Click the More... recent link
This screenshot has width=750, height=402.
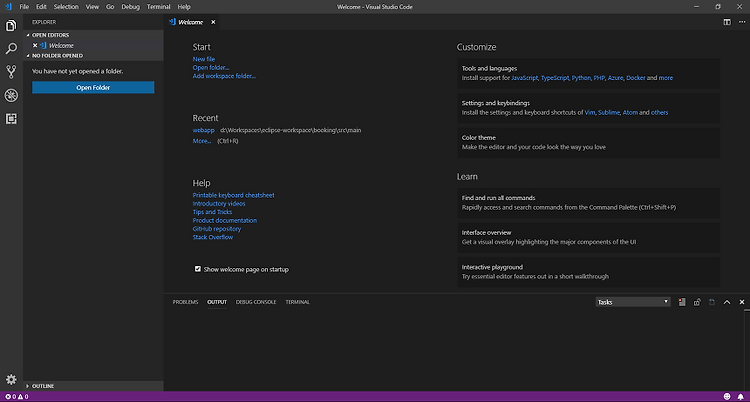[x=202, y=141]
